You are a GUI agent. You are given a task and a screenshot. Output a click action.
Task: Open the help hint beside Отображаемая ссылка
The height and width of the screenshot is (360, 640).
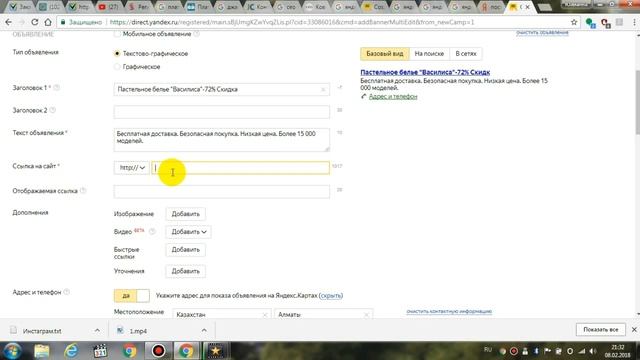click(83, 191)
